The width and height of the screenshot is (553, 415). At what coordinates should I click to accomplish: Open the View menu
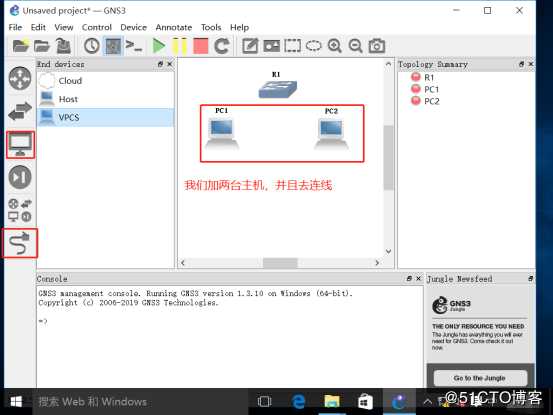coord(64,28)
